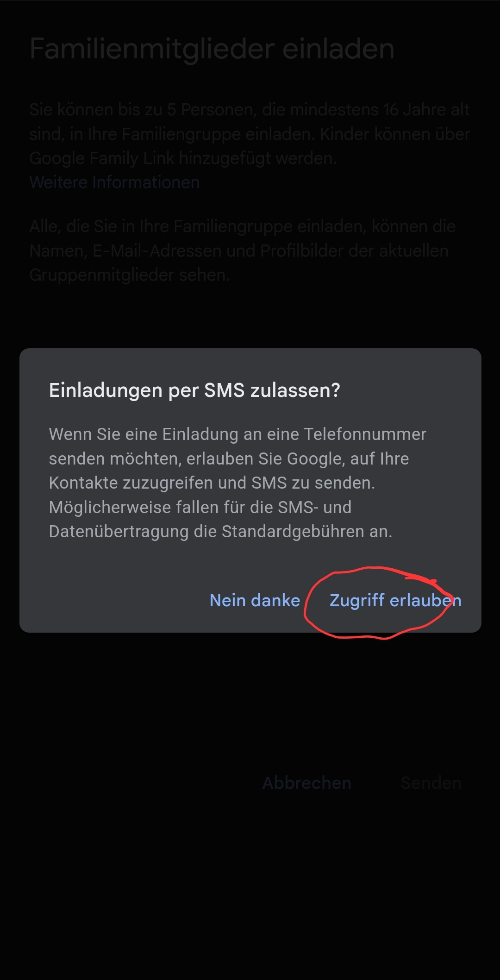Screen dimensions: 500x980
Task: Tap the "Zugriff erlauben" button
Action: (395, 601)
